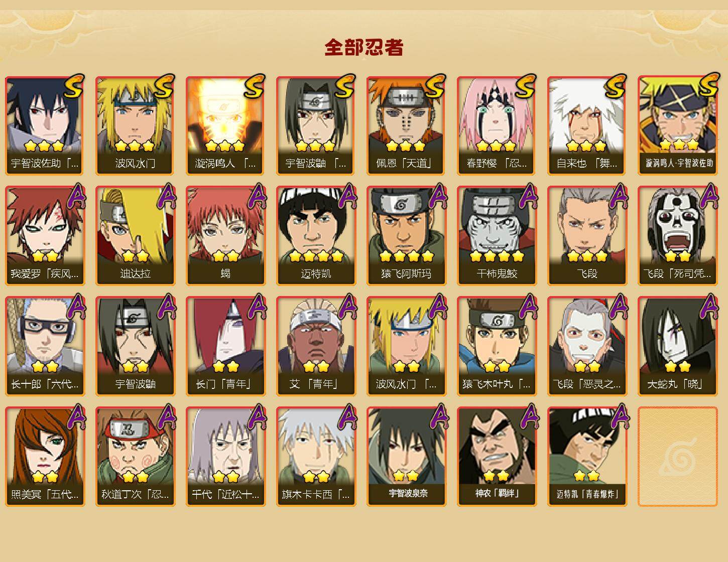Select the 干柿鬼鲛 ninja card
728x562 pixels.
click(x=497, y=236)
